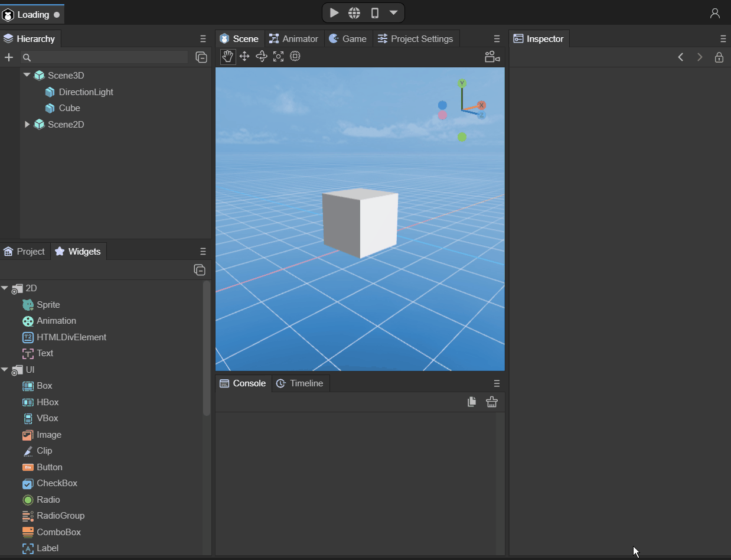Click the mobile device preview icon

click(374, 13)
